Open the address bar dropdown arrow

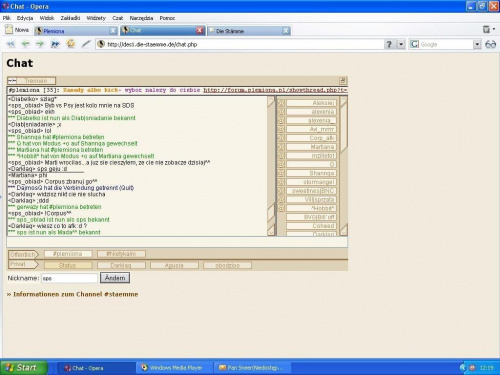tap(401, 44)
